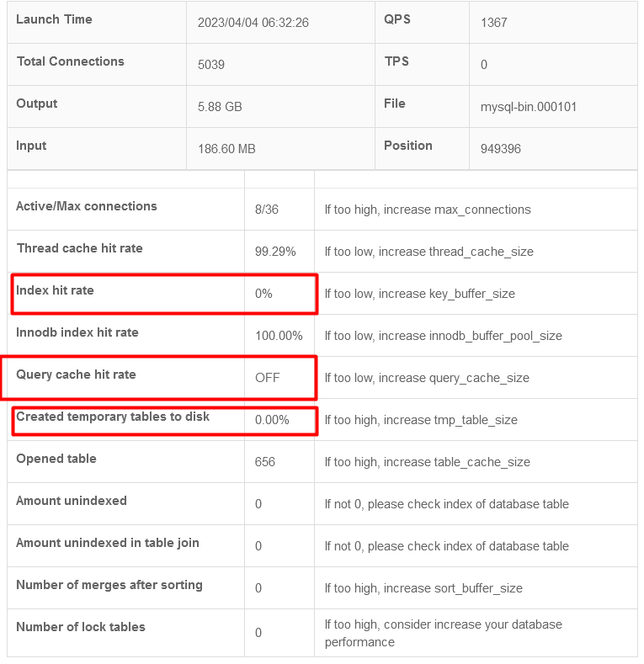The height and width of the screenshot is (664, 644).
Task: Select the Innodb index hit rate 100.00% value
Action: click(279, 336)
